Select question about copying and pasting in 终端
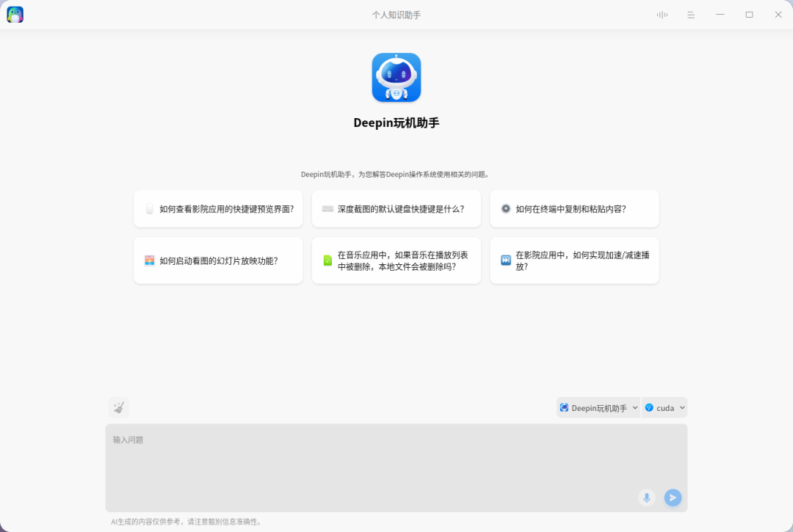The width and height of the screenshot is (793, 532). (574, 208)
